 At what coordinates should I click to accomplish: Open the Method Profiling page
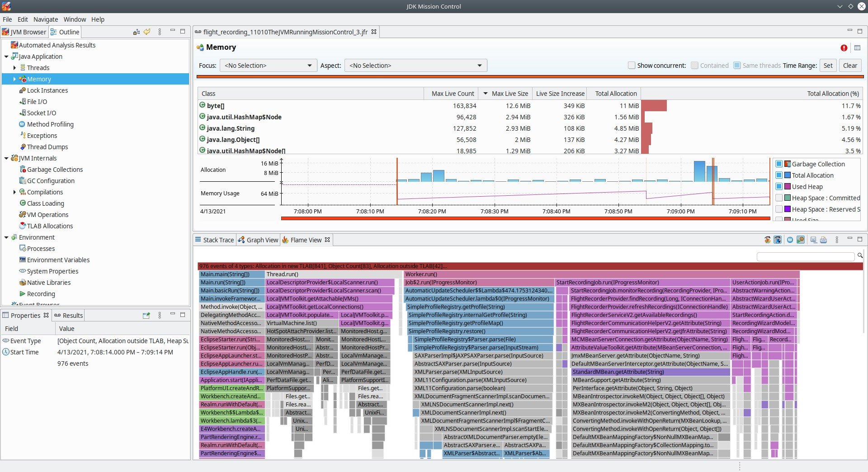pyautogui.click(x=51, y=124)
